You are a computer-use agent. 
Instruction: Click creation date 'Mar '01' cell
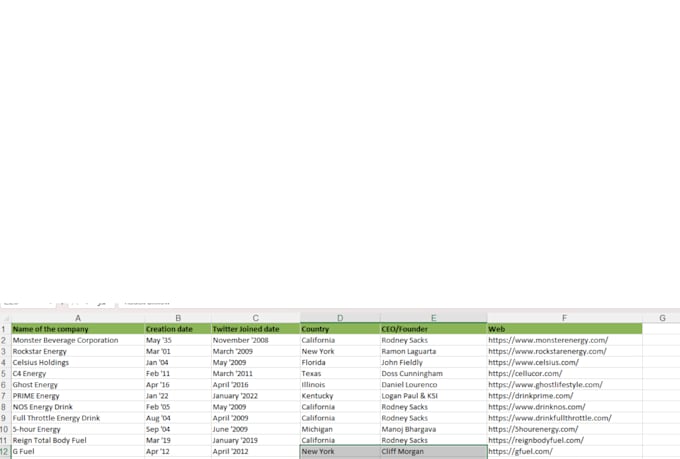pyautogui.click(x=178, y=351)
